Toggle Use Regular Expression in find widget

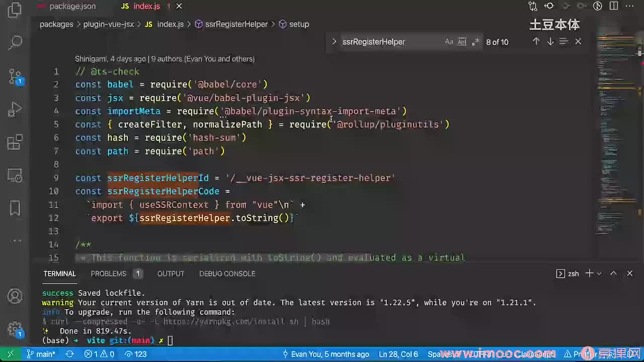tap(475, 42)
